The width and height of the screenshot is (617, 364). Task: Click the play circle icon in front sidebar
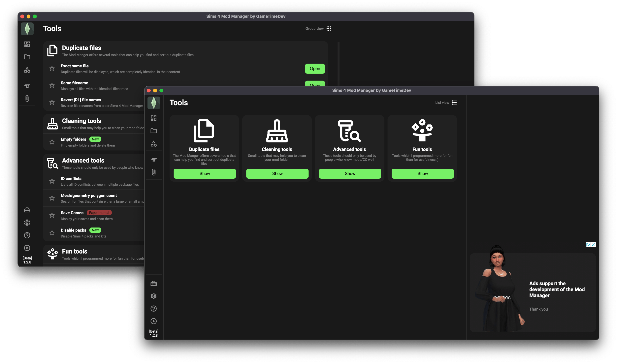pyautogui.click(x=154, y=321)
